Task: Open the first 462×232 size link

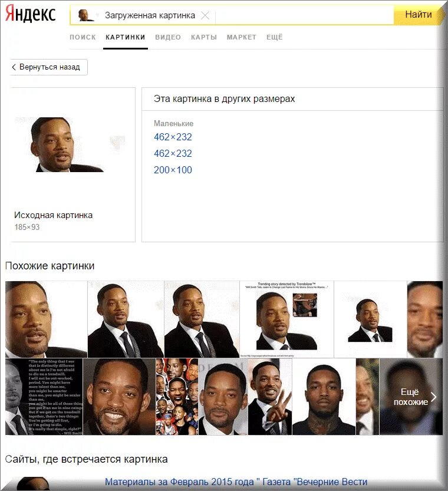Action: (173, 137)
